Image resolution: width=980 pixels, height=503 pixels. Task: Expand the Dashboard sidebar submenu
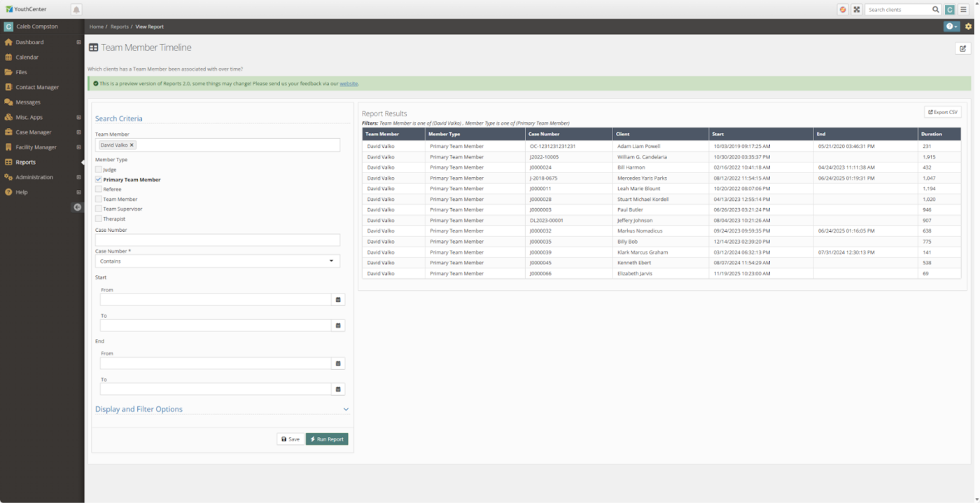[x=78, y=42]
